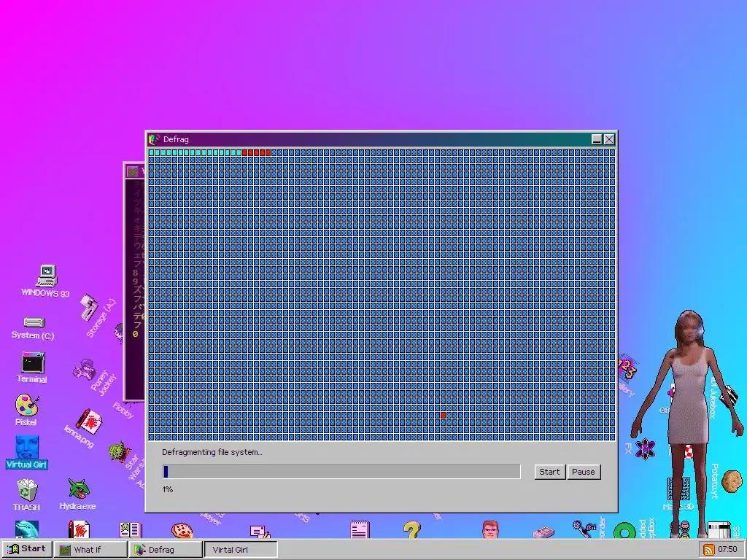
Task: Minimize the Defrag window
Action: coord(597,139)
